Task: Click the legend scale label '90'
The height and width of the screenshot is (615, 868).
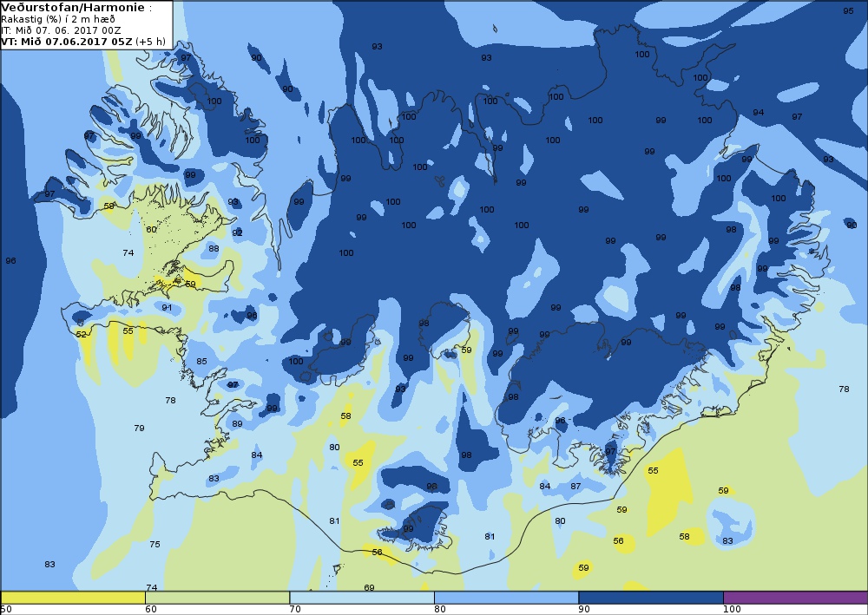Action: [x=584, y=610]
